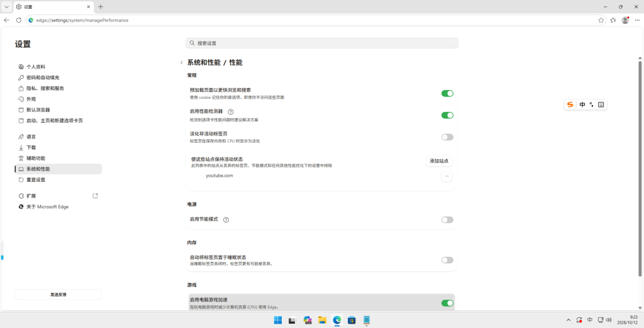Open 重置设置 in the sidebar
The image size is (644, 328).
point(58,179)
